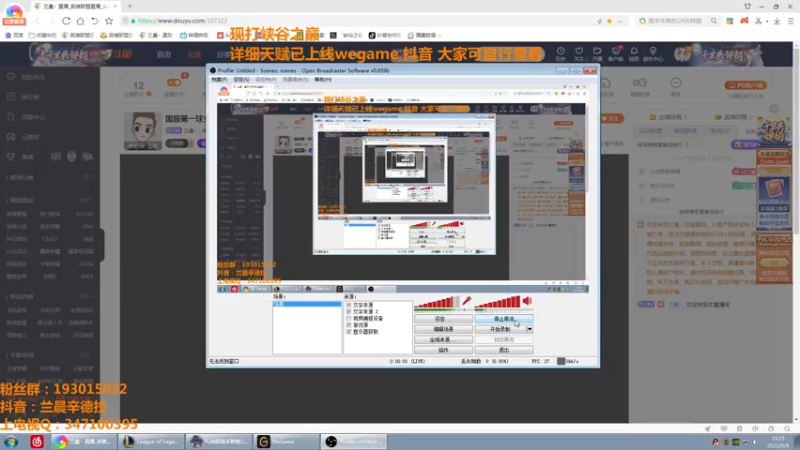Click the browser search input box
This screenshot has width=800, height=450.
677,21
